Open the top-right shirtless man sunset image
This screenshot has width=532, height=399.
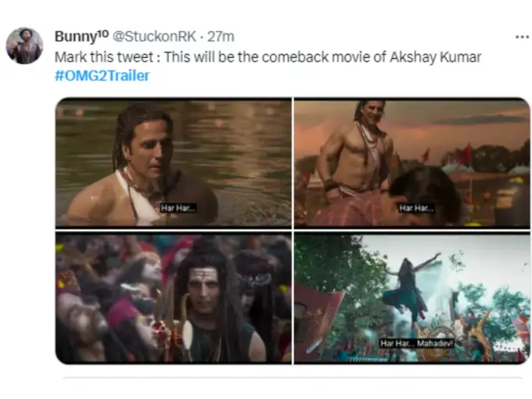pyautogui.click(x=412, y=162)
